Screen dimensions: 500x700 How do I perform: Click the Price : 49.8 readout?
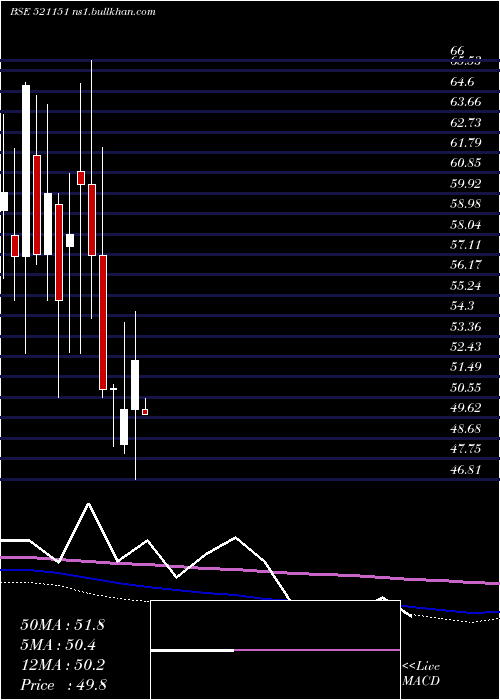(63, 685)
